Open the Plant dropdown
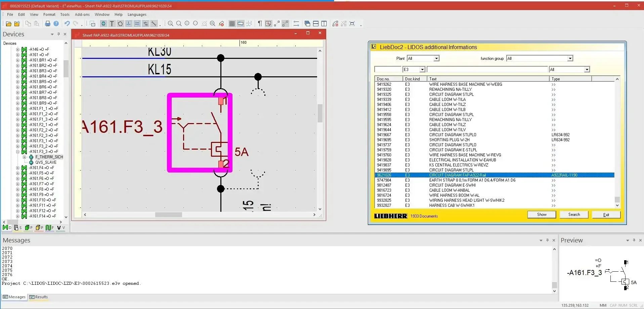 [436, 59]
